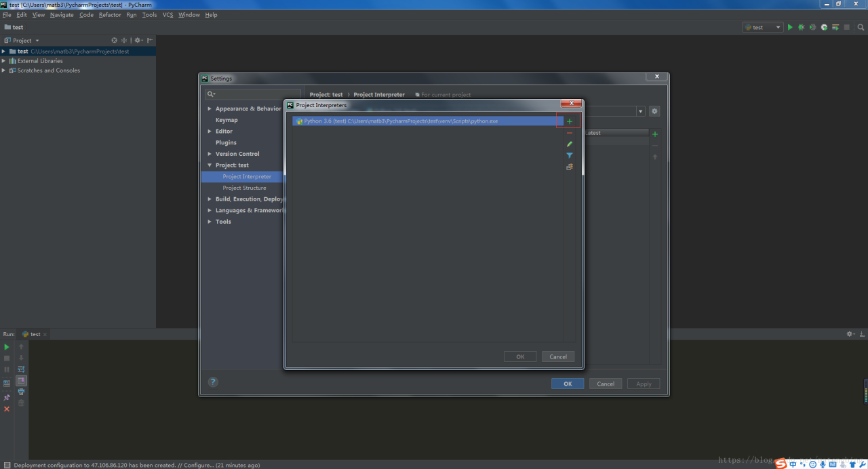868x469 pixels.
Task: Open Search Everywhere magnifier icon
Action: pyautogui.click(x=860, y=27)
